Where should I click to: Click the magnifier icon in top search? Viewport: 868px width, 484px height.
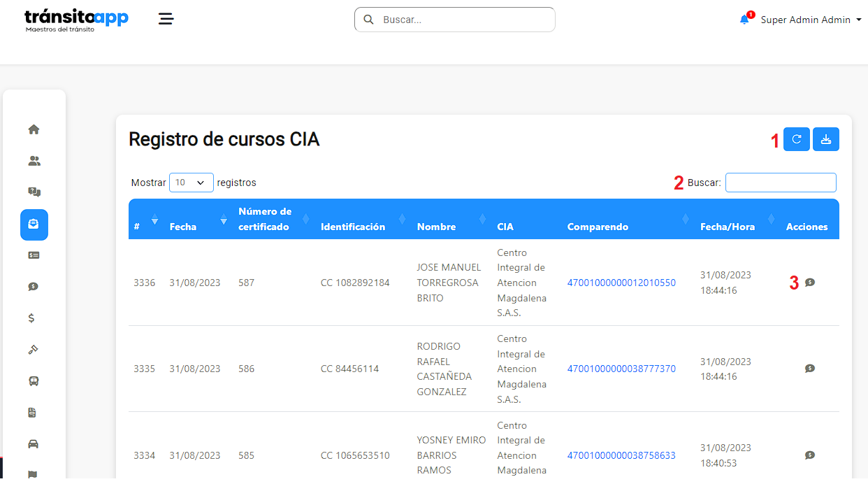(368, 20)
